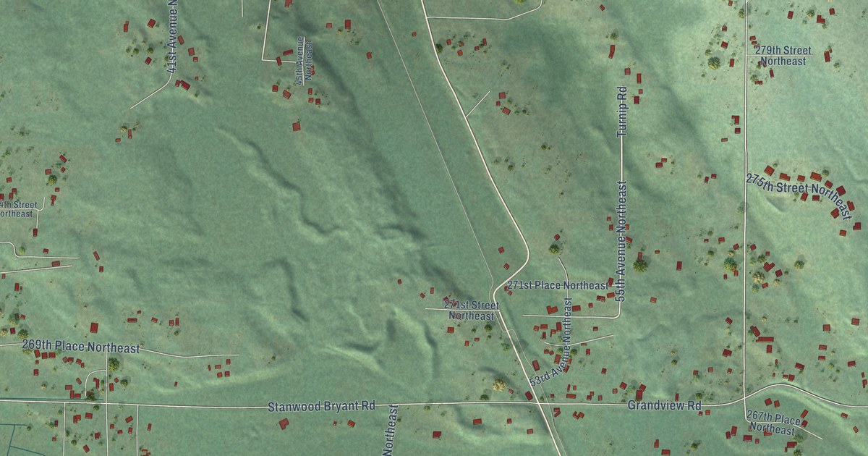Click the 269th Place Northeast label

coord(81,347)
